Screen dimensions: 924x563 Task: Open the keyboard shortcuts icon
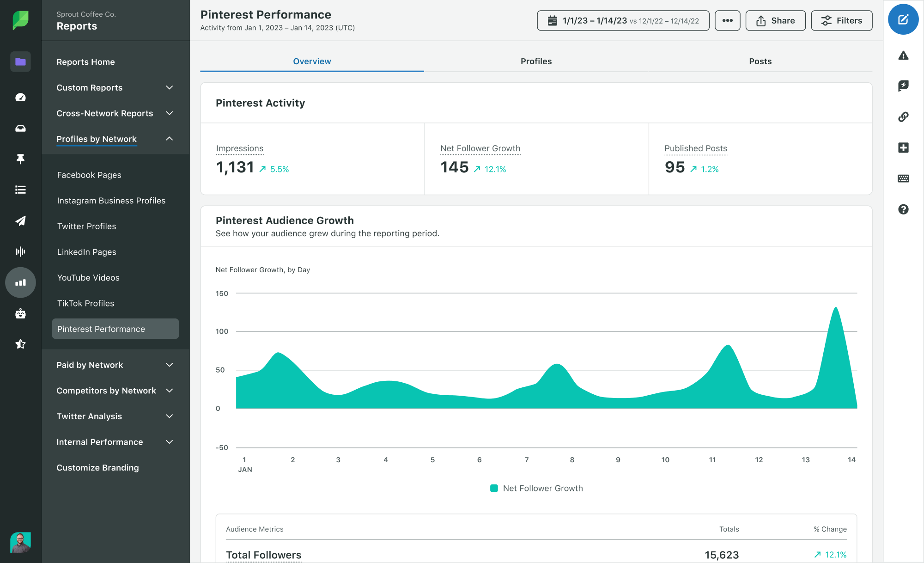click(903, 178)
